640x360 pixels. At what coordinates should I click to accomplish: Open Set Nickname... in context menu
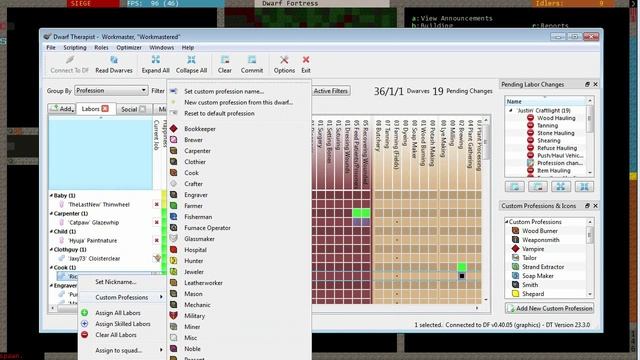point(122,282)
